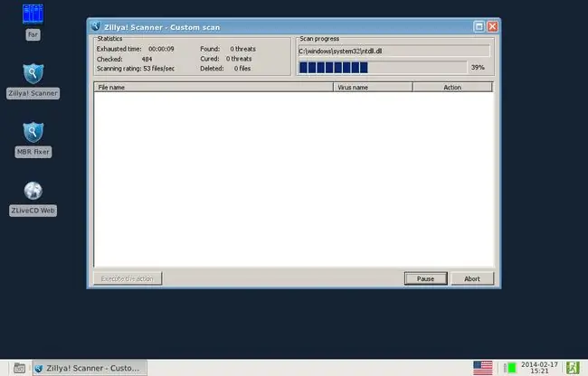The height and width of the screenshot is (376, 588).
Task: Maximize the Zillya! Scanner window
Action: click(479, 26)
